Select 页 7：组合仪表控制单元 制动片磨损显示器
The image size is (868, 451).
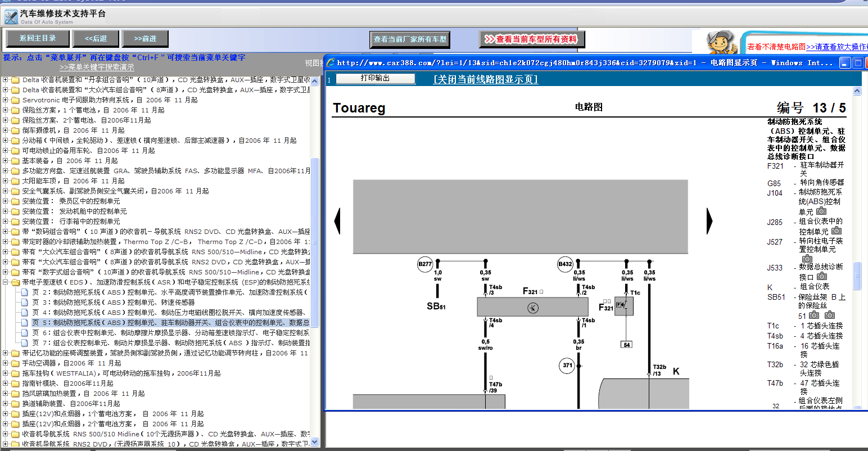(170, 343)
